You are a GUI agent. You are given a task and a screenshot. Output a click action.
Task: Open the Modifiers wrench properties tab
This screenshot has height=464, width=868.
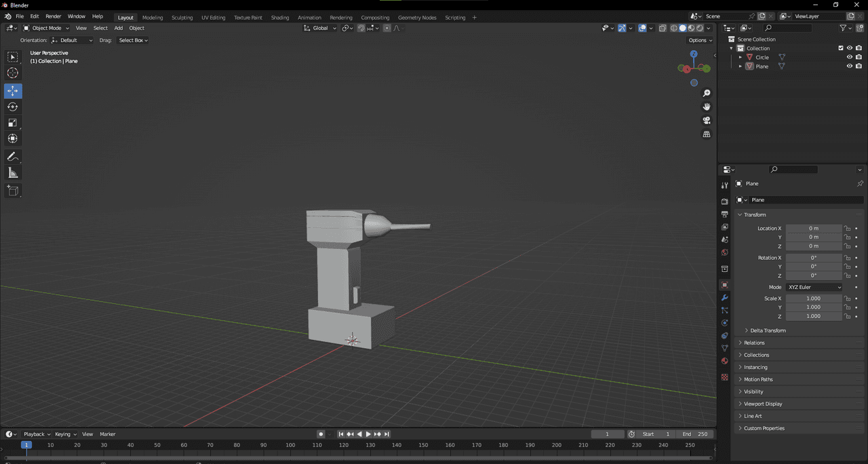pos(724,298)
